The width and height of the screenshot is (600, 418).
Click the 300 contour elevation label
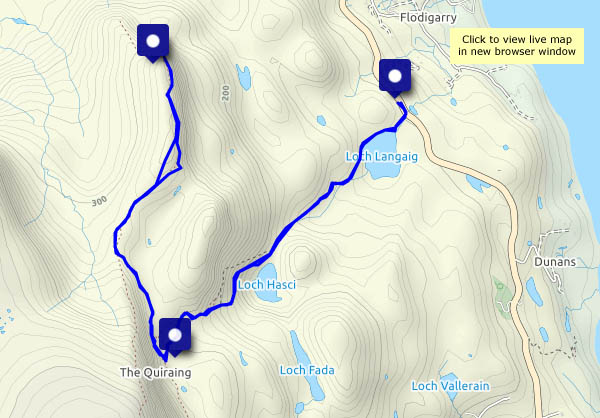99,201
